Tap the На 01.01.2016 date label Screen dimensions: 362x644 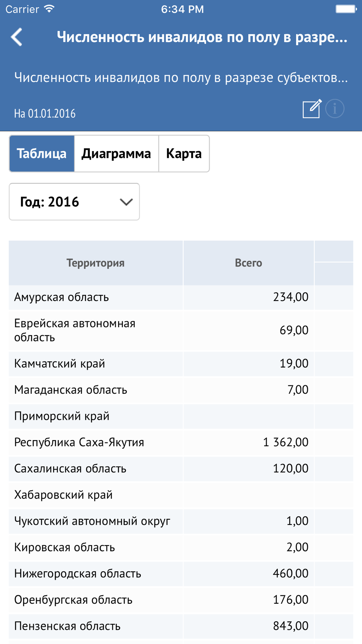pos(45,114)
